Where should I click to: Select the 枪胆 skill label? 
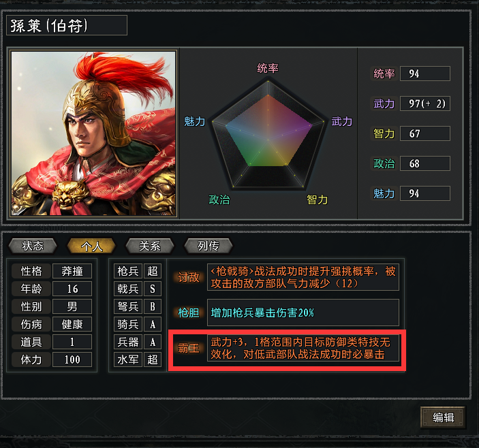[x=189, y=313]
